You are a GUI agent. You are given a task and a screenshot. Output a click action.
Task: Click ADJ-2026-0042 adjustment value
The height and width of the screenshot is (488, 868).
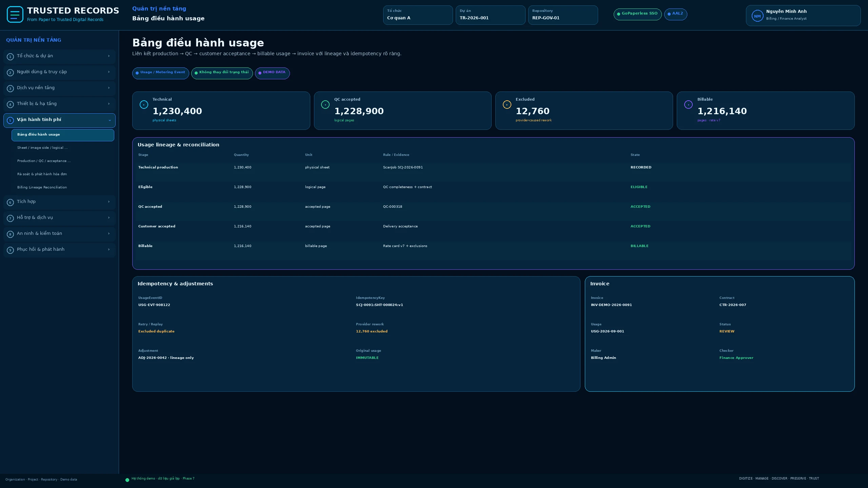click(166, 358)
